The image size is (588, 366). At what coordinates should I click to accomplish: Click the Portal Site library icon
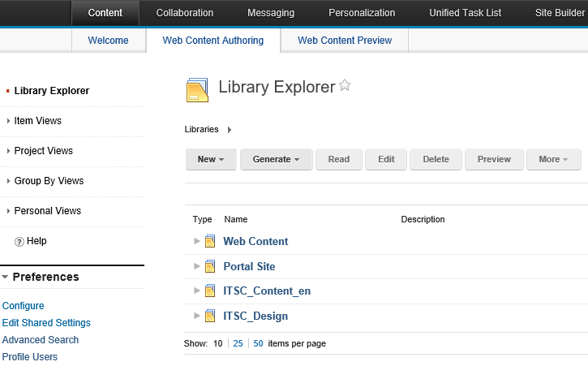[210, 266]
